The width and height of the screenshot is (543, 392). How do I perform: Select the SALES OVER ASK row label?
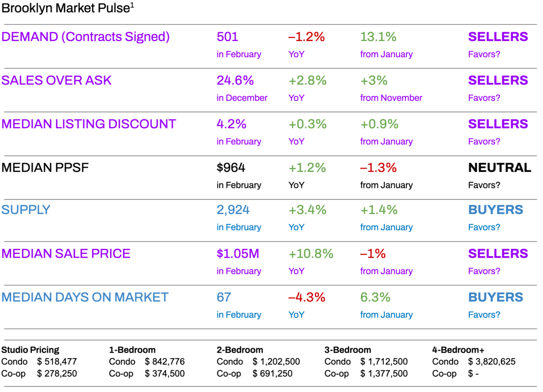click(56, 80)
